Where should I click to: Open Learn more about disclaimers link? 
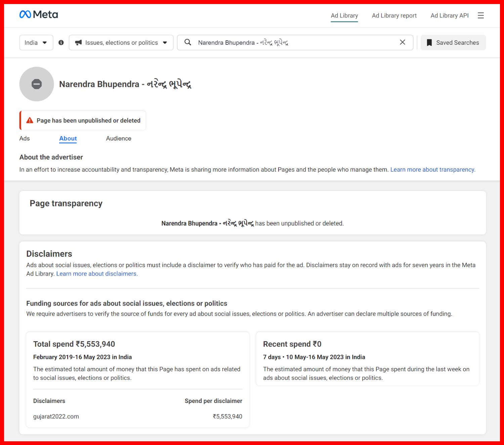pyautogui.click(x=97, y=274)
